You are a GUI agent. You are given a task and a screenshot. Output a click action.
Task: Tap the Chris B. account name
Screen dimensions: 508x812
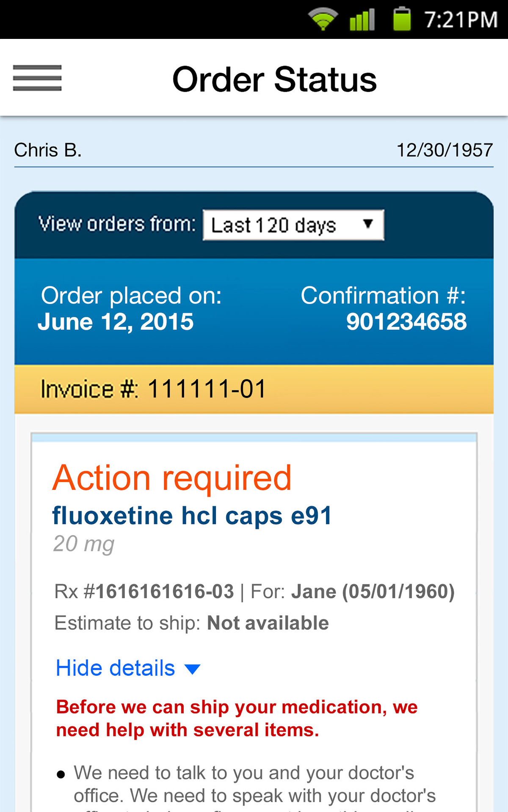[48, 150]
